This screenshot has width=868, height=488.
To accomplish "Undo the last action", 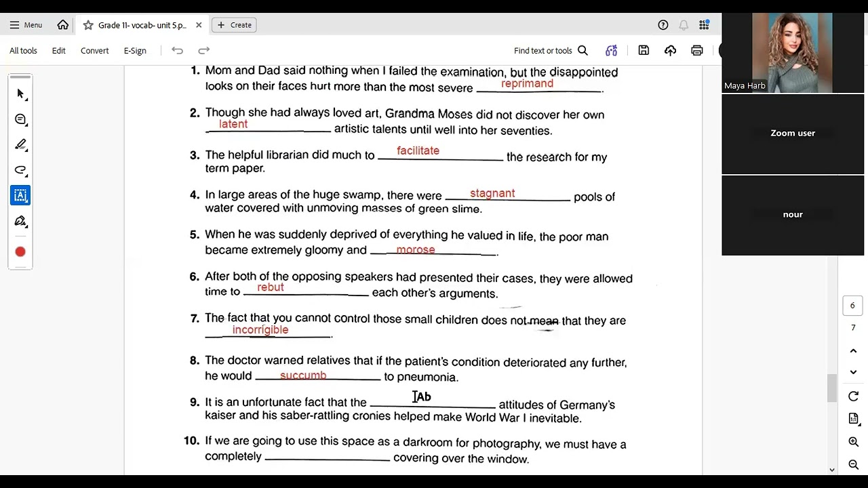I will click(x=177, y=50).
